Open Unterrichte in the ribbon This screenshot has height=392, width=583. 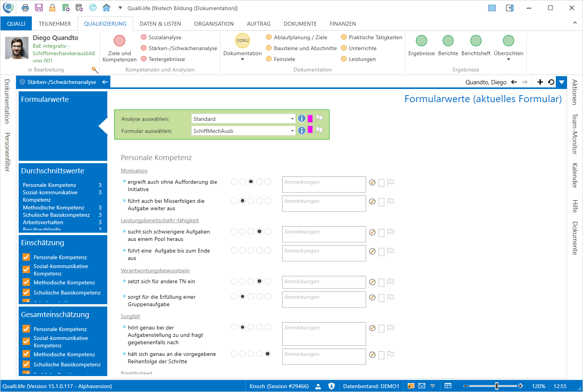coord(358,48)
